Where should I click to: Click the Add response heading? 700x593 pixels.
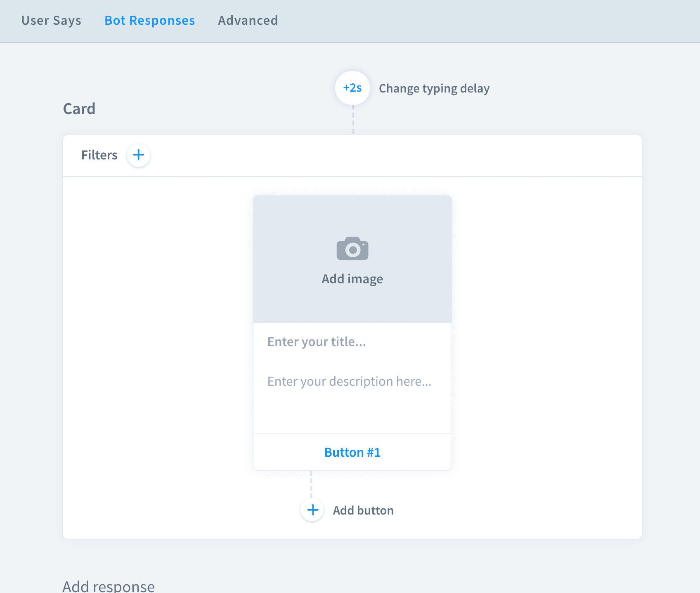point(109,586)
